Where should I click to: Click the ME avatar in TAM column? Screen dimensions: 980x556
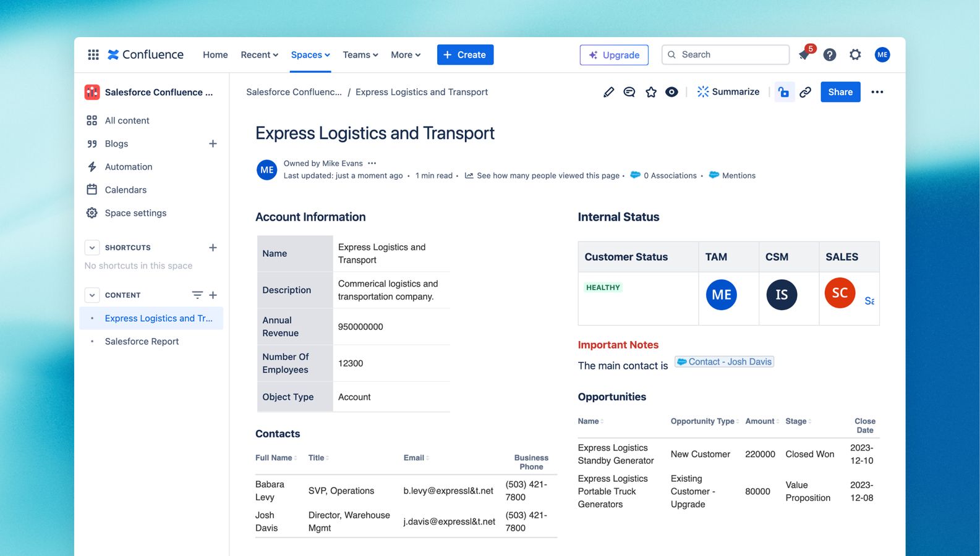point(722,295)
